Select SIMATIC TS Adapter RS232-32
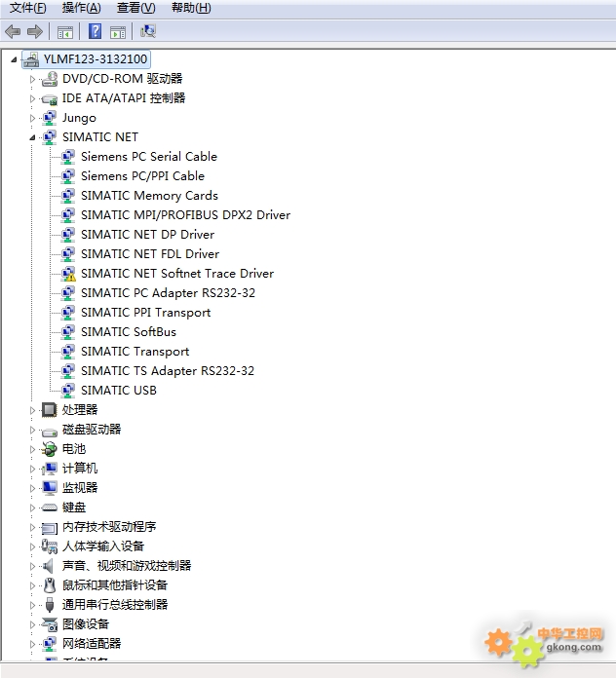616x678 pixels. pyautogui.click(x=168, y=370)
